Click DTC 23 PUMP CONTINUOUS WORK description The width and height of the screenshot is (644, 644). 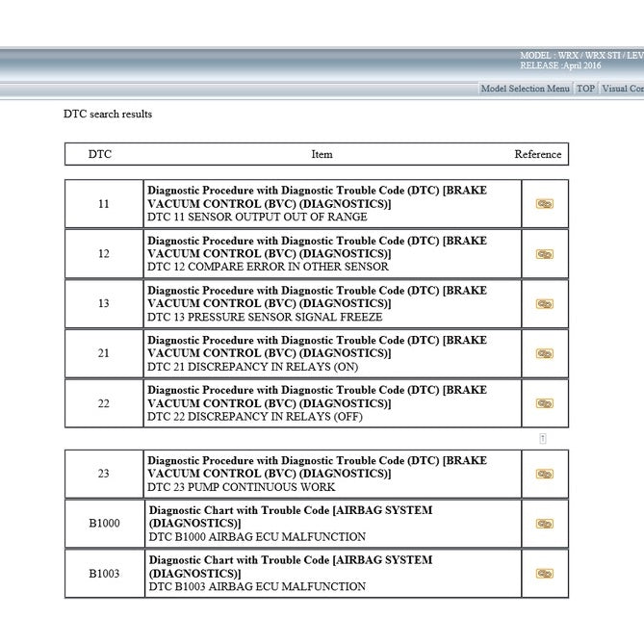click(241, 487)
